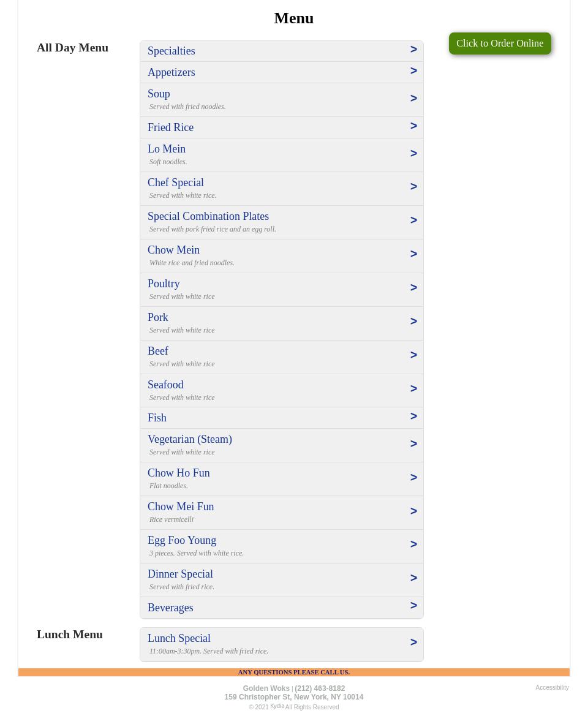Screen dimensions: 588x724
Task: Click the arrow icon beside Specialties
Action: [x=413, y=50]
